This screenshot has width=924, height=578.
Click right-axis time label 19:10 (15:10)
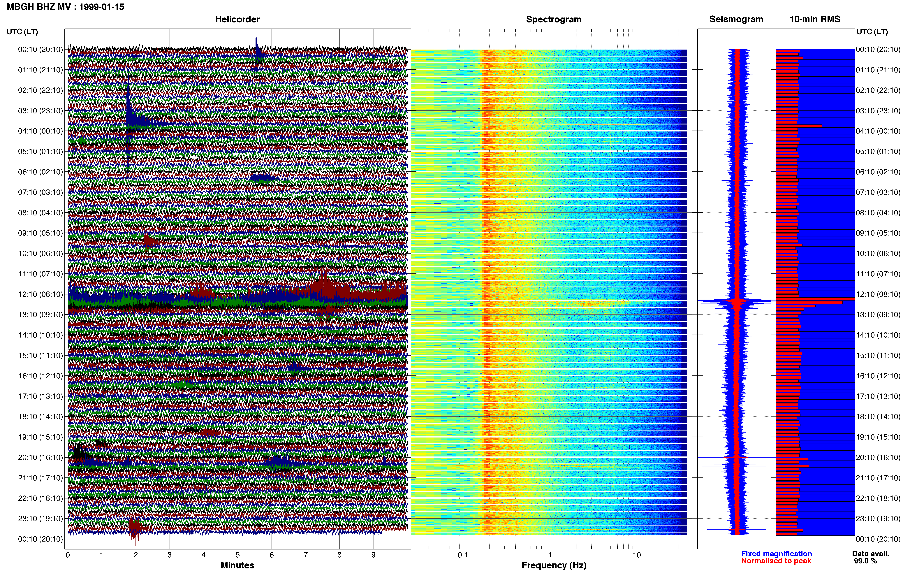[x=878, y=437]
